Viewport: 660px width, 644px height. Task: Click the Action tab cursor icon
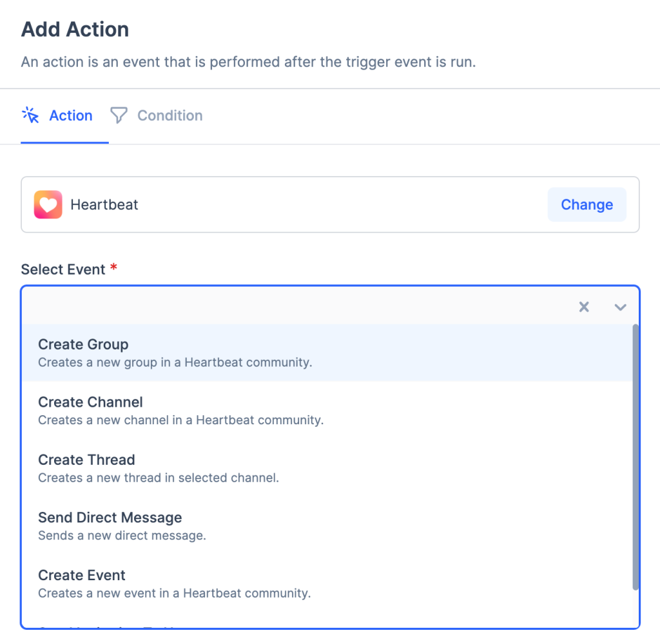point(30,115)
